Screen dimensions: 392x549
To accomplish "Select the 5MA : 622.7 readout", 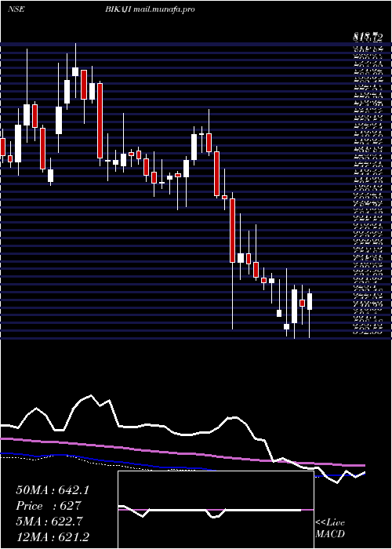I will pyautogui.click(x=49, y=522).
